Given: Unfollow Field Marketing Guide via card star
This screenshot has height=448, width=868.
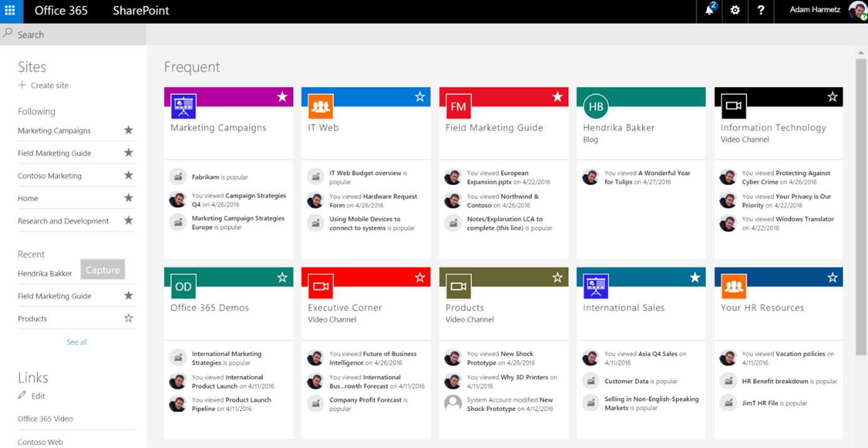Looking at the screenshot, I should point(557,96).
